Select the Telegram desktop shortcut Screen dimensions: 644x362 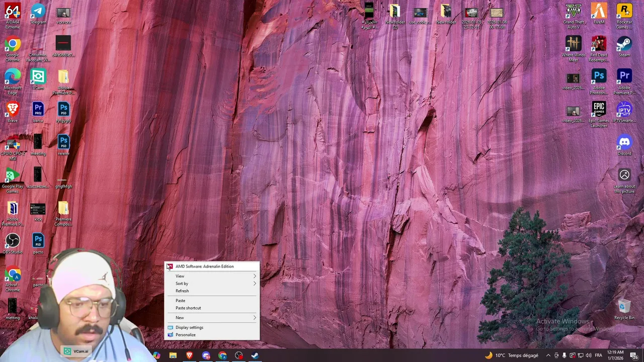[x=38, y=14]
